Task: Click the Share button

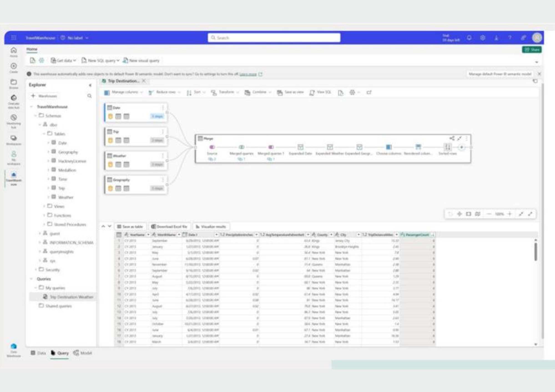Action: [532, 50]
